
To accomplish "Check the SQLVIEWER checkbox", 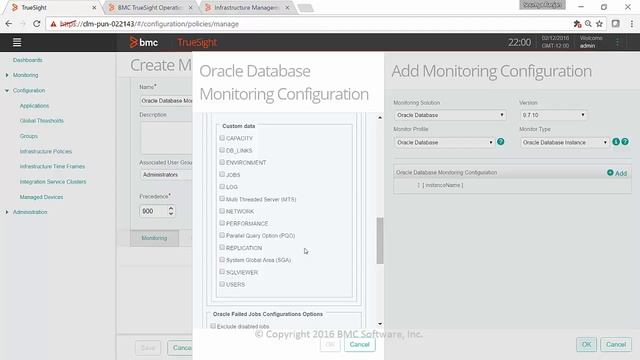I will click(222, 271).
